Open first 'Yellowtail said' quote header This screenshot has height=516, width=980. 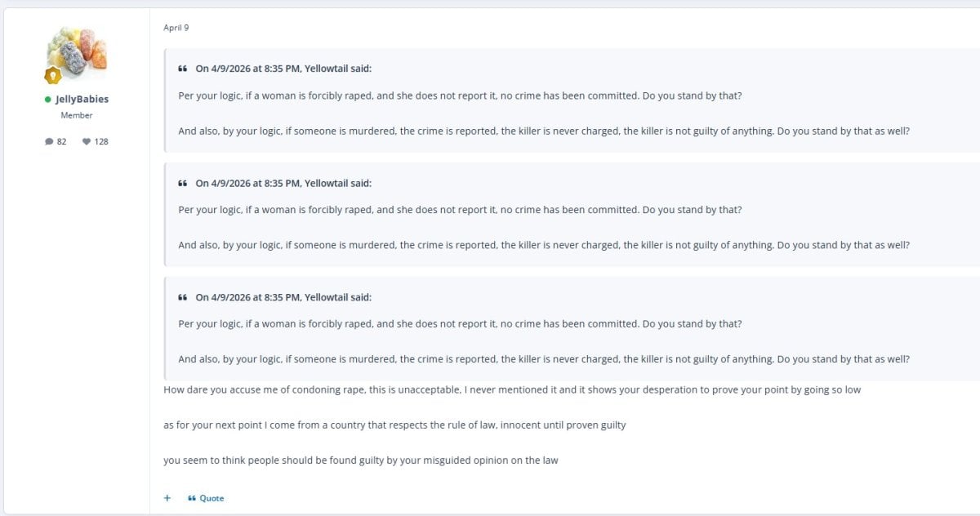[x=283, y=69]
